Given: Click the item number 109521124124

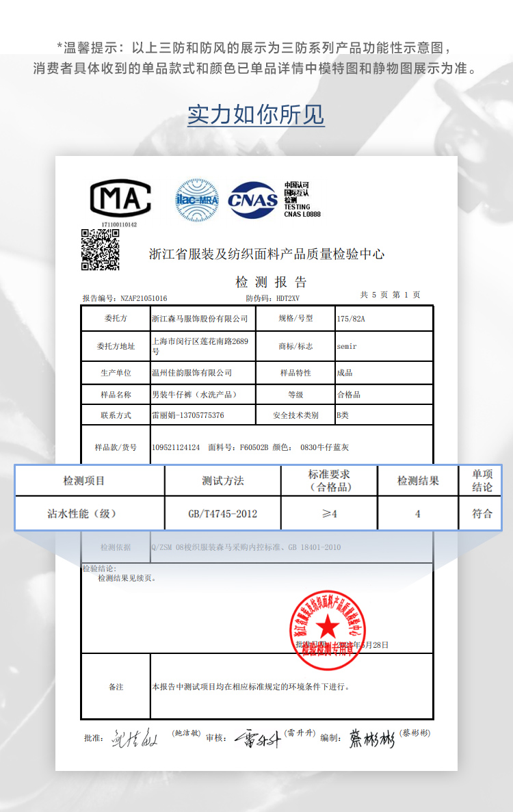Looking at the screenshot, I should click(x=176, y=447).
